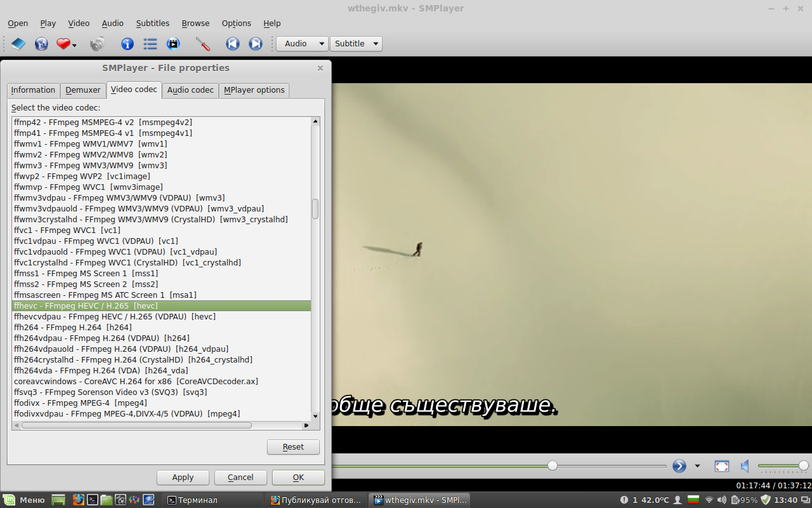Viewport: 812px width, 508px height.
Task: Click the forward seek blue arrow button
Action: click(x=679, y=466)
